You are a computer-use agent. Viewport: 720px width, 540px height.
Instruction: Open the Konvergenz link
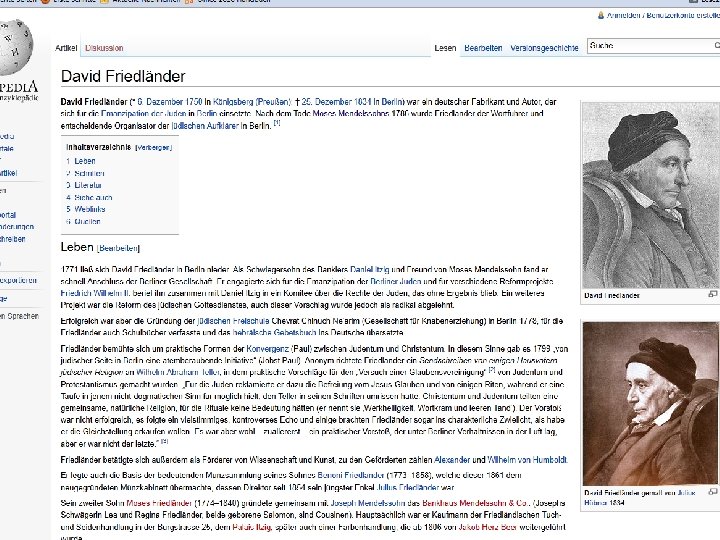pos(268,349)
